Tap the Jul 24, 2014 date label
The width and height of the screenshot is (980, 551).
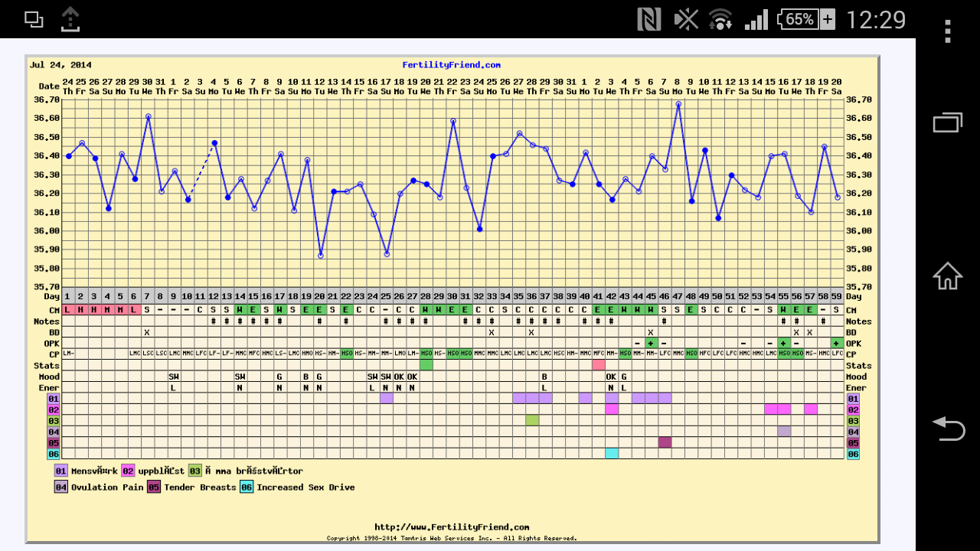60,65
